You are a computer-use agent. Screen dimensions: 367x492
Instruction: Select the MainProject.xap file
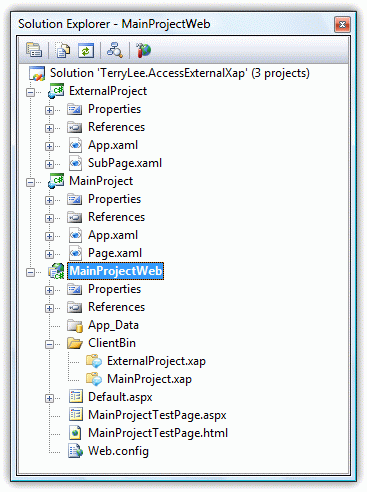click(149, 379)
